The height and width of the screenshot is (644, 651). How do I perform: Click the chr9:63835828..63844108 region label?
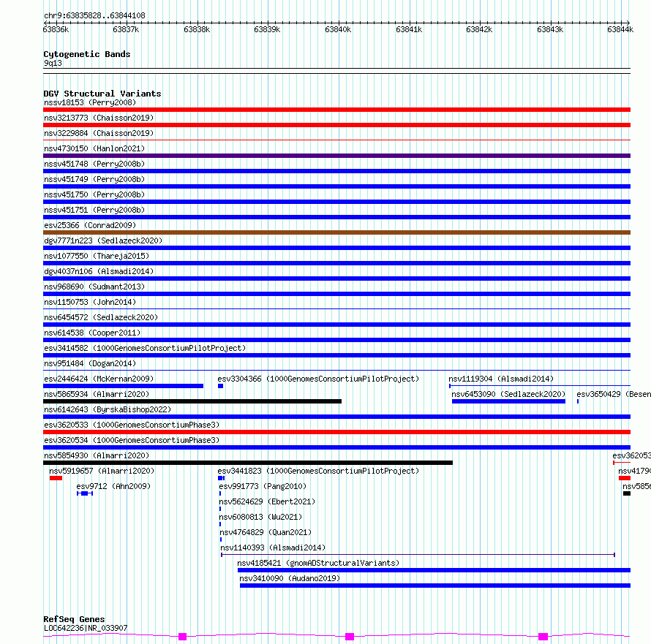click(94, 16)
